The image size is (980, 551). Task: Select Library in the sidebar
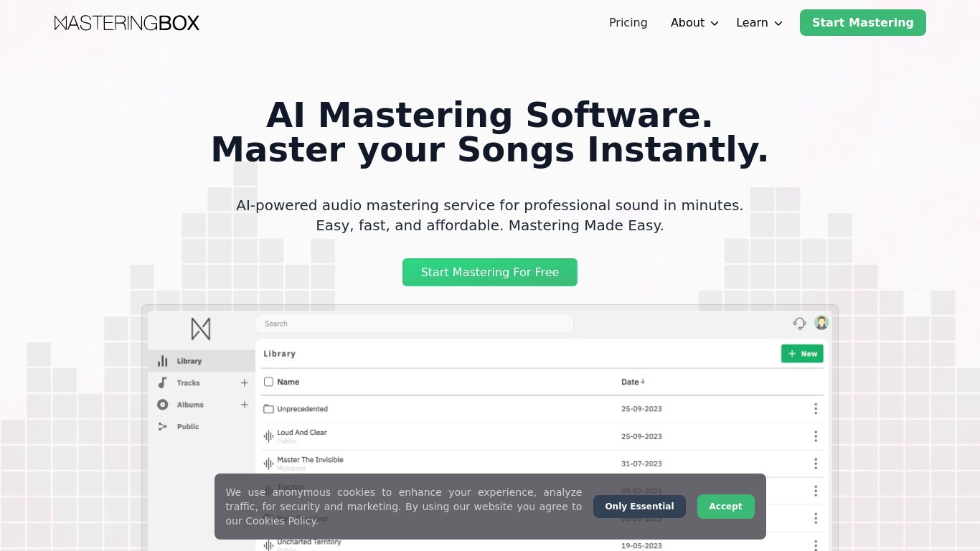tap(202, 361)
